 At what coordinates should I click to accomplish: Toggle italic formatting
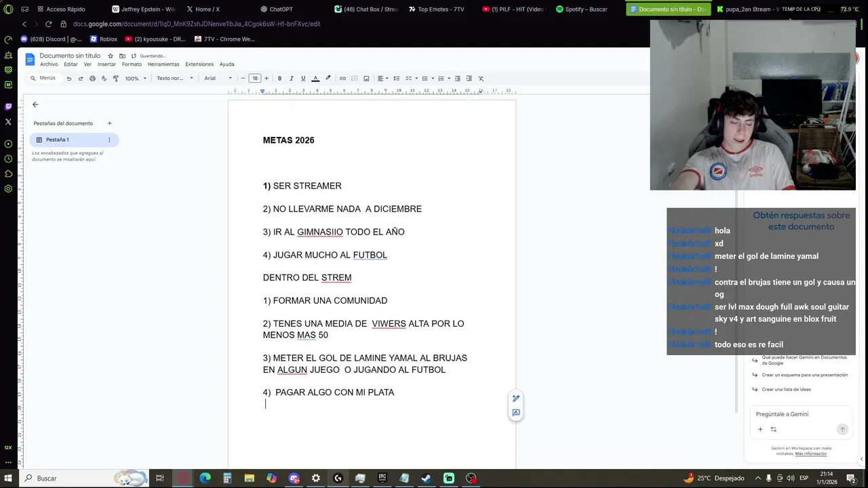(291, 79)
